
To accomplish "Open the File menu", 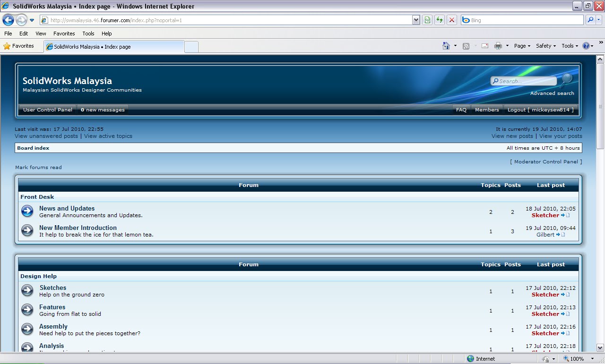I will (x=8, y=34).
